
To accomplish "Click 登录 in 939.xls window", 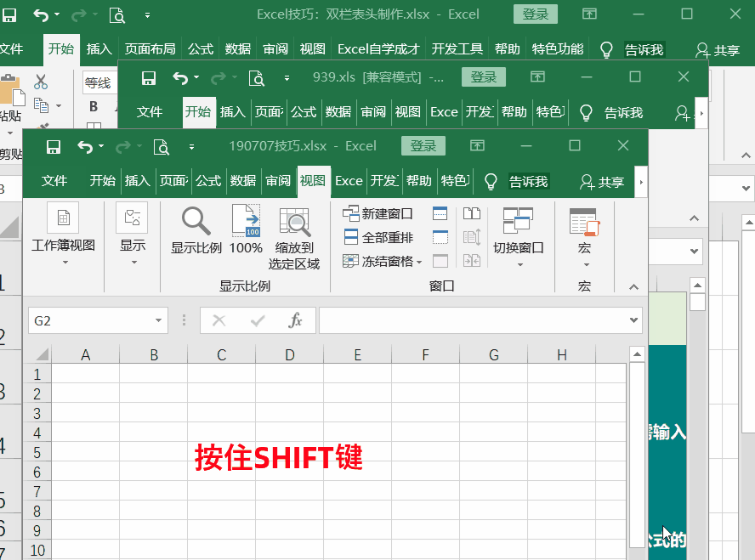I will pos(484,77).
